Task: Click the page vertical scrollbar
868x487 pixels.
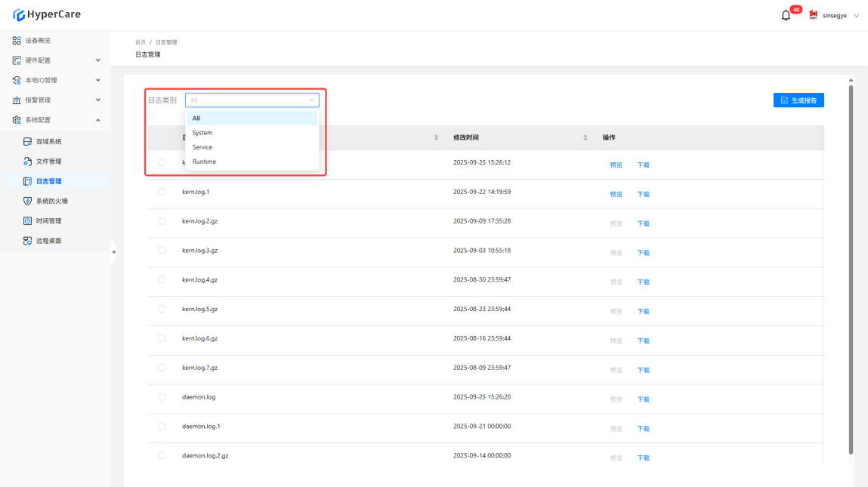Action: click(851, 264)
